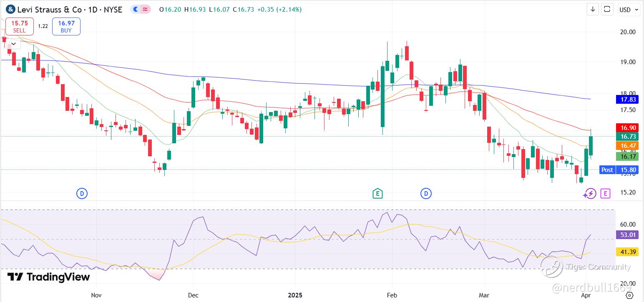Image resolution: width=644 pixels, height=302 pixels.
Task: Click the November dividend D marker
Action: click(82, 193)
